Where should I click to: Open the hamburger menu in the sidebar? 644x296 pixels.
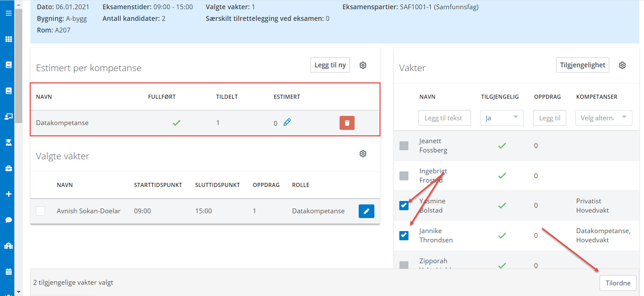pyautogui.click(x=9, y=13)
